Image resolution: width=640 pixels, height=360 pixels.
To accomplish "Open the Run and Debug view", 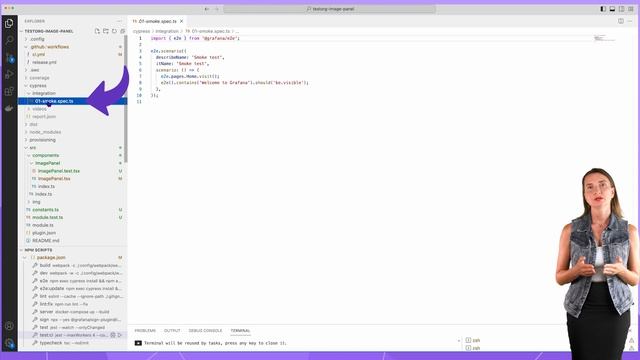I will pyautogui.click(x=9, y=74).
